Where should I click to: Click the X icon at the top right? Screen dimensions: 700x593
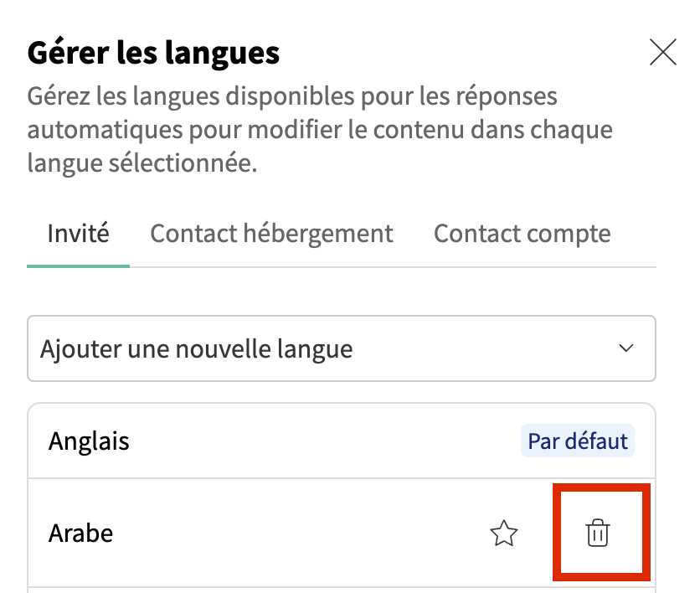pos(663,53)
